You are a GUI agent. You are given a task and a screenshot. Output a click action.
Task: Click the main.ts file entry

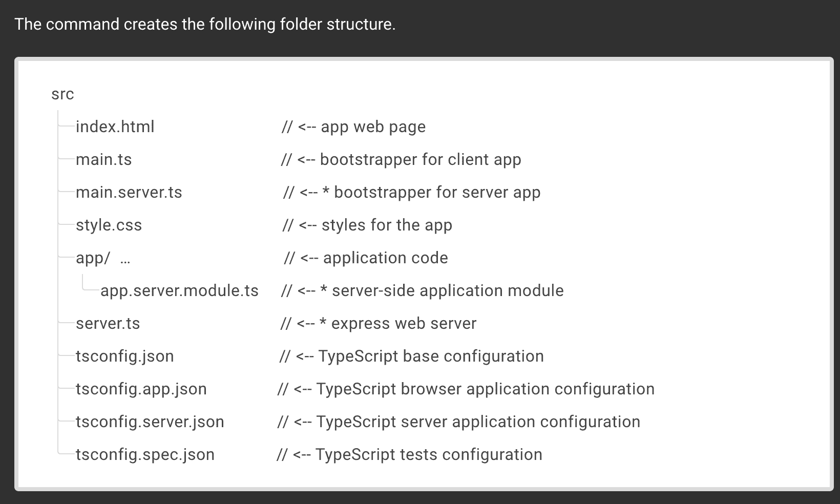[103, 160]
